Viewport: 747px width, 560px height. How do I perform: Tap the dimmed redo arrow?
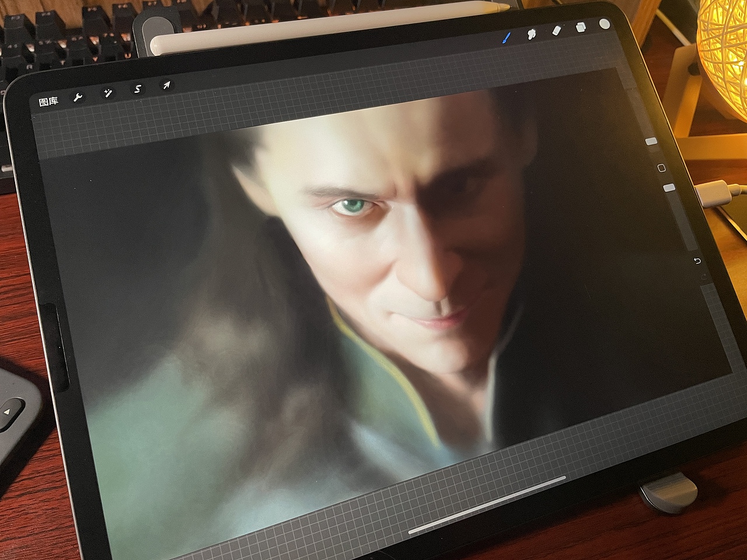(705, 276)
